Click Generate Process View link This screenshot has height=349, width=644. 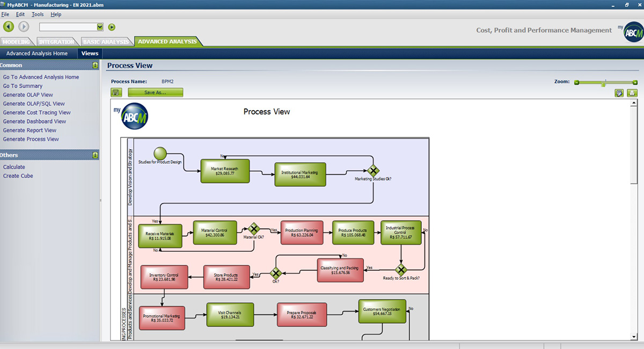click(x=31, y=139)
